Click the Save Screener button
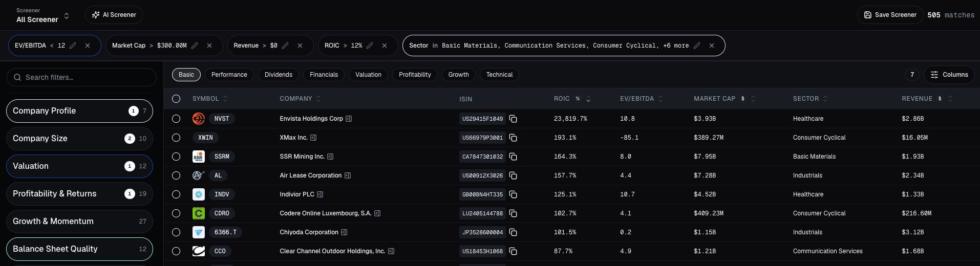980x266 pixels. (890, 15)
